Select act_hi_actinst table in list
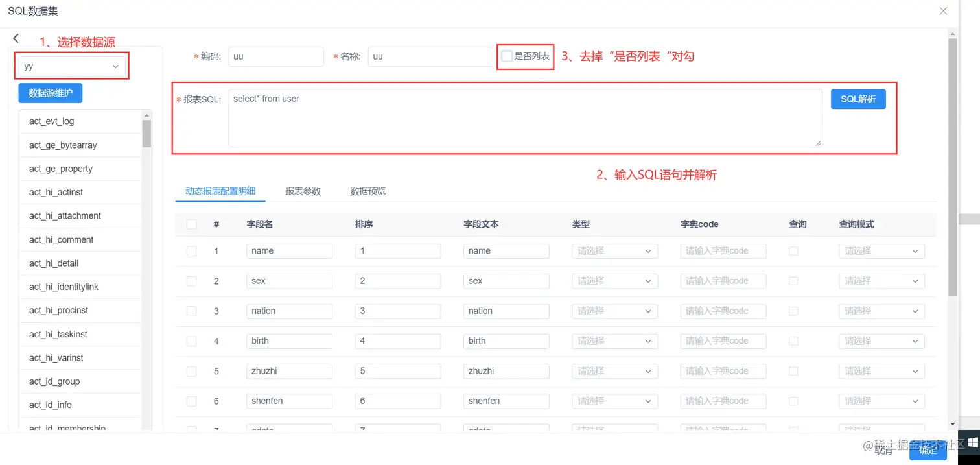The height and width of the screenshot is (465, 980). point(80,192)
